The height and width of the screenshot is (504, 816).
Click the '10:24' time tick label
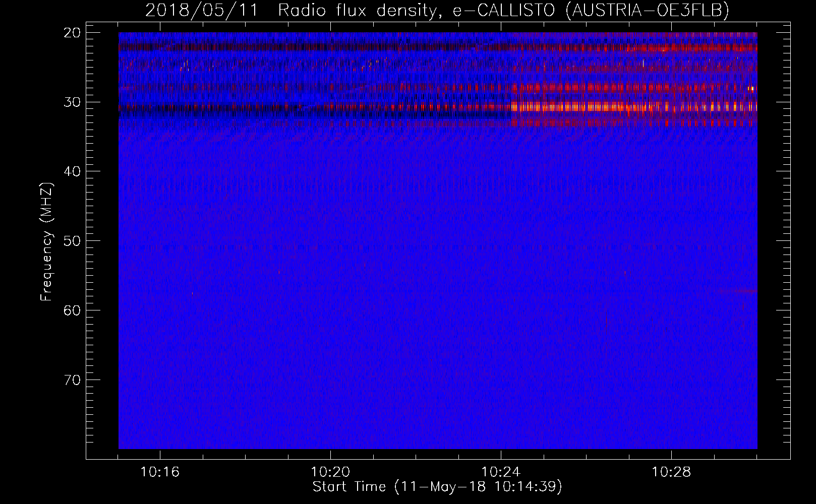pyautogui.click(x=501, y=472)
